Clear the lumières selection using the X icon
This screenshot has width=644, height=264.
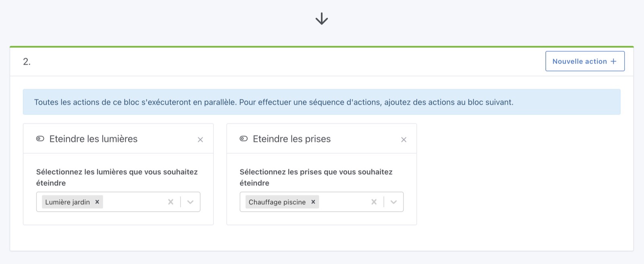(x=171, y=202)
